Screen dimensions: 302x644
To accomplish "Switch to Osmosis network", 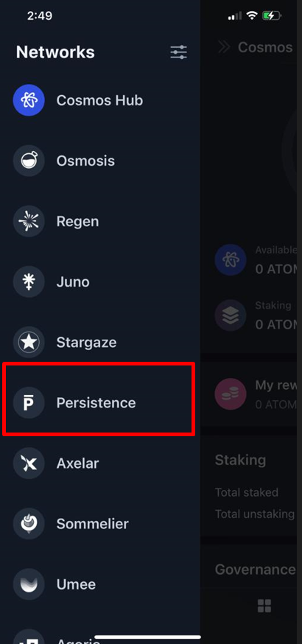I will 100,161.
